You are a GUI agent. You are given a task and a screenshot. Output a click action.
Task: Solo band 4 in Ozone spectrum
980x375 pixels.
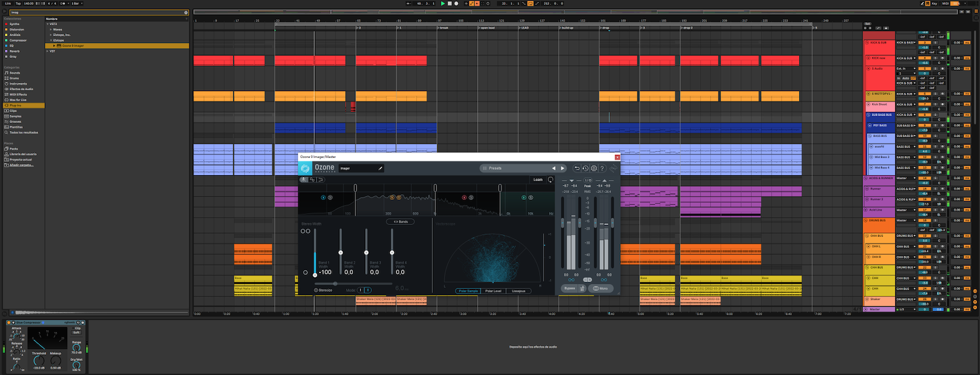pyautogui.click(x=531, y=197)
